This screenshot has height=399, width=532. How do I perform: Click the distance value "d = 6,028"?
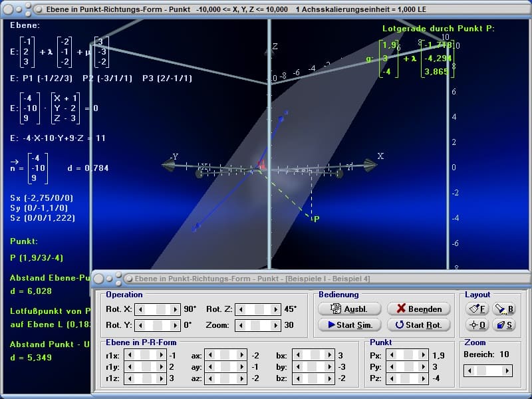31,291
